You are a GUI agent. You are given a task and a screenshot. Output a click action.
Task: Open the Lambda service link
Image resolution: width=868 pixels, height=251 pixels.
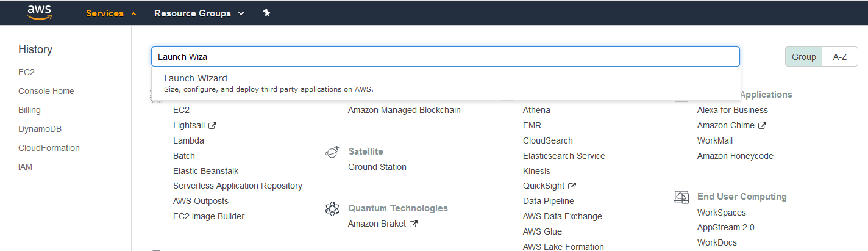pyautogui.click(x=188, y=140)
